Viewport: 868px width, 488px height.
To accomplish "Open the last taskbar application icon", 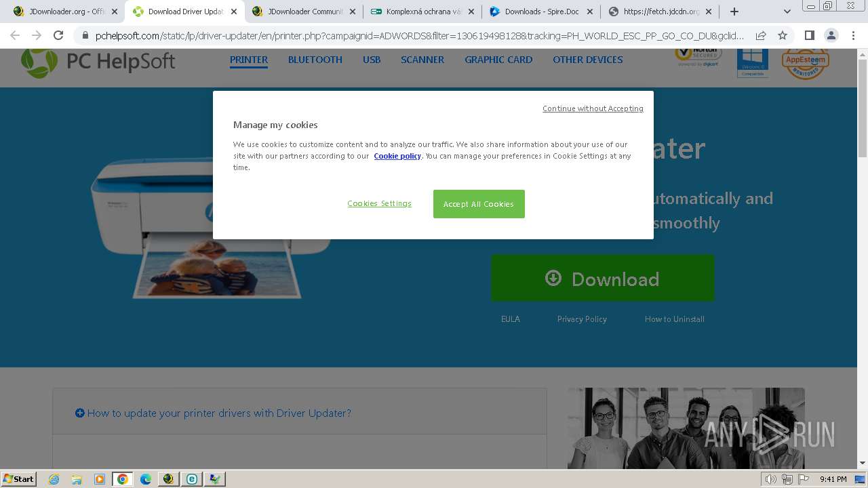I will 215,479.
